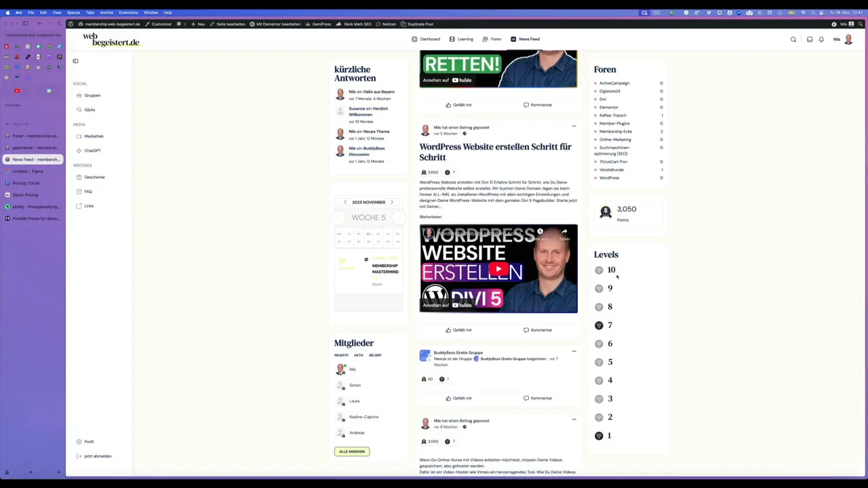Open the three-dot menu on the WordPress post

tap(574, 127)
